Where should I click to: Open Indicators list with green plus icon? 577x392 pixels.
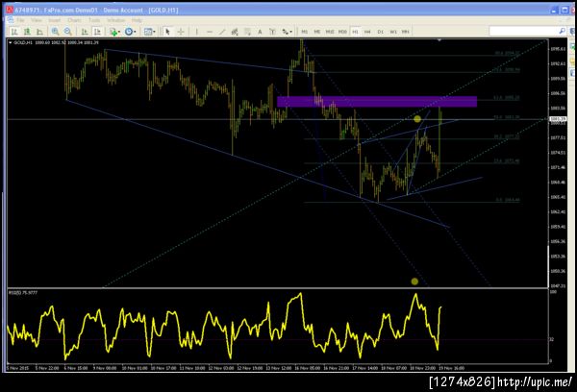tap(113, 32)
